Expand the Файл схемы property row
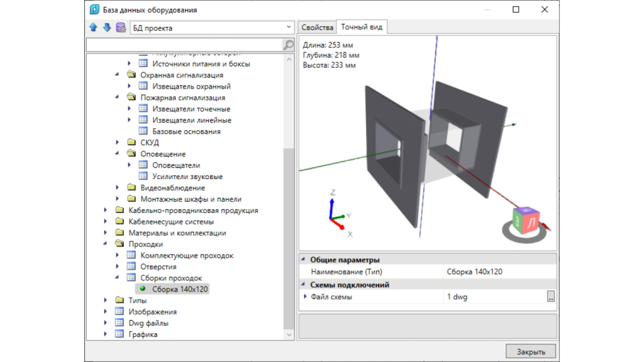 306,297
